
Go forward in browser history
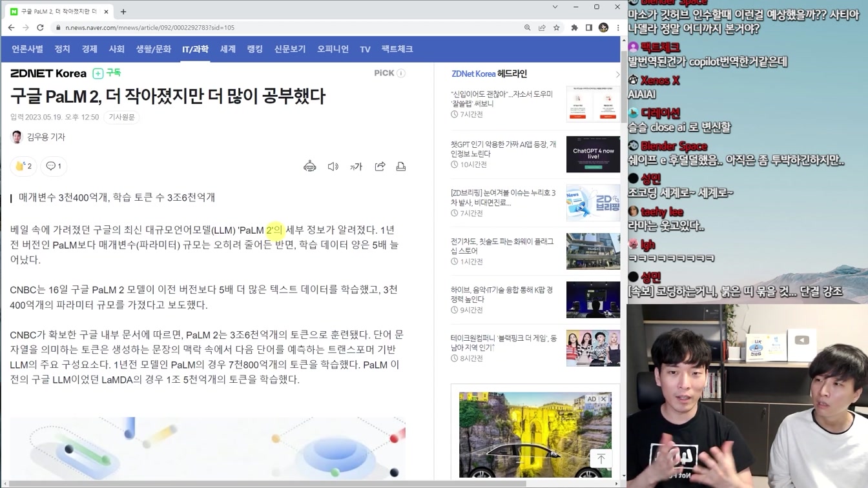click(x=26, y=28)
